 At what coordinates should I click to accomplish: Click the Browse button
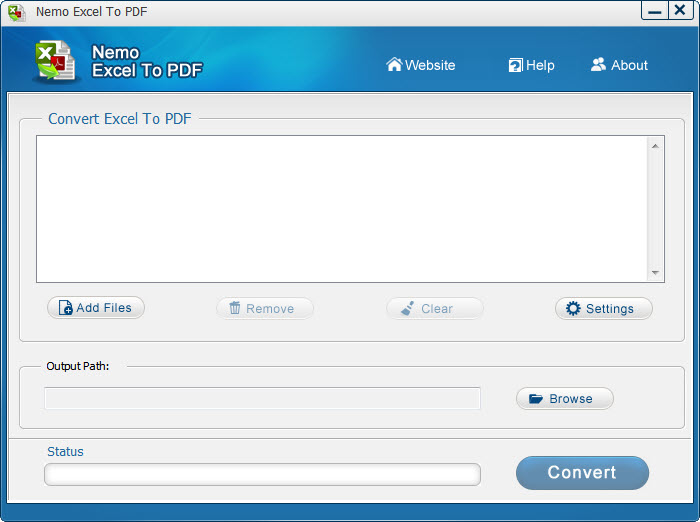pyautogui.click(x=565, y=398)
